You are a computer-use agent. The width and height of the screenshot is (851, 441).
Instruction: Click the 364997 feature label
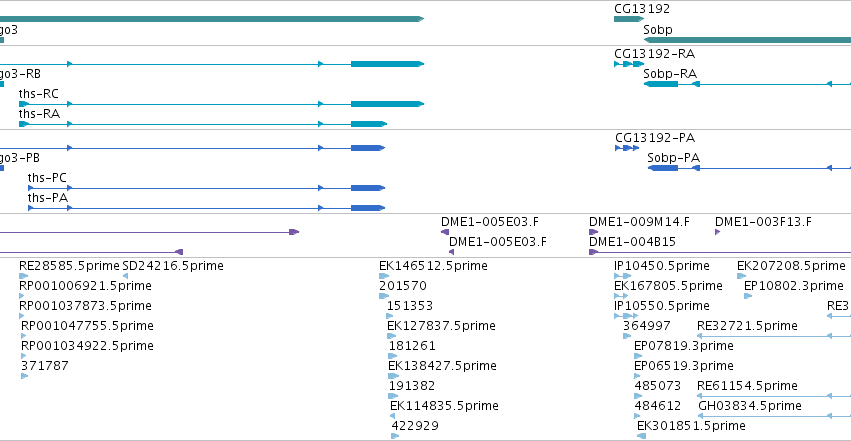point(646,326)
